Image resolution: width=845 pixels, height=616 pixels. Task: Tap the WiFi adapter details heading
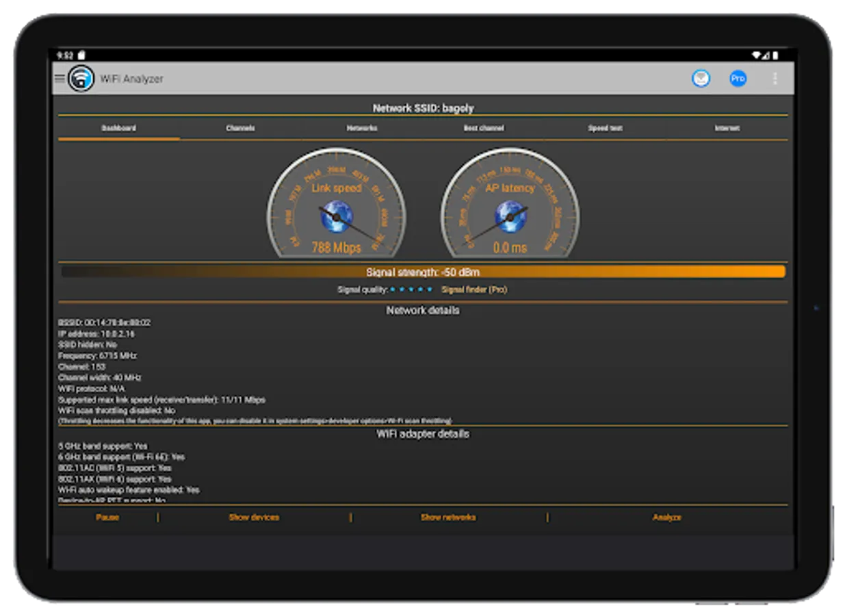tap(423, 433)
